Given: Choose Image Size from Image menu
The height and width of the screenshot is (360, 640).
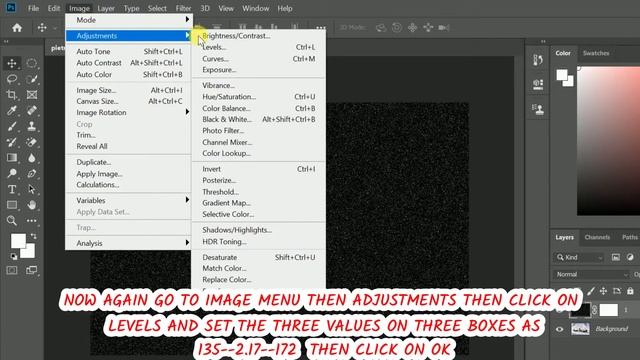Looking at the screenshot, I should tap(129, 90).
